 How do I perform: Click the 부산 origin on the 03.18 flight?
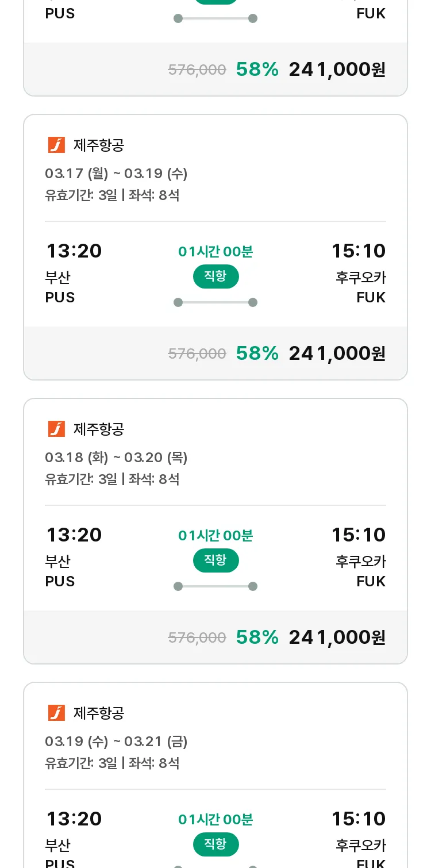(57, 561)
